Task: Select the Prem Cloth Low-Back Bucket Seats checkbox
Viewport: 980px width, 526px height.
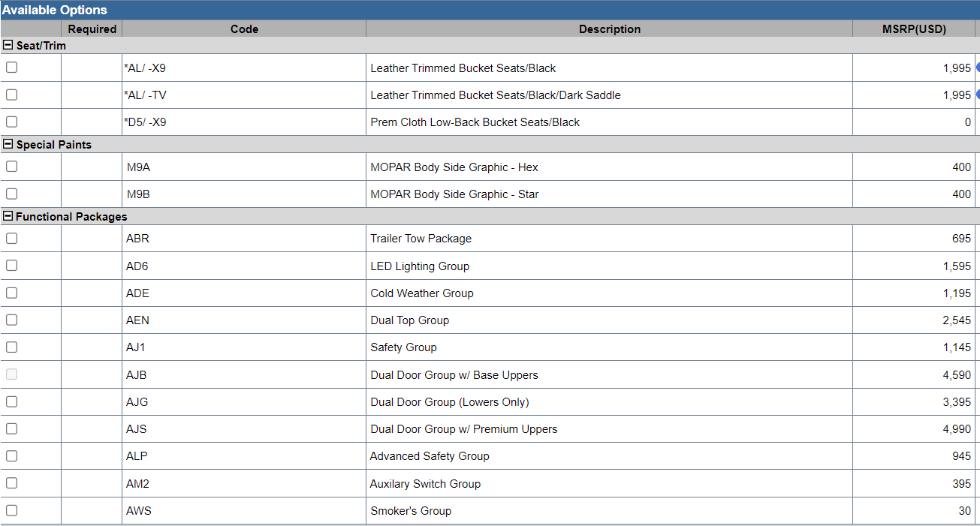Action: coord(11,122)
